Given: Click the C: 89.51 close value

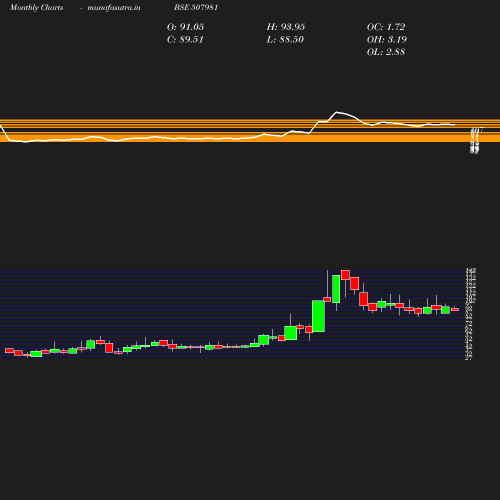Looking at the screenshot, I should (185, 39).
